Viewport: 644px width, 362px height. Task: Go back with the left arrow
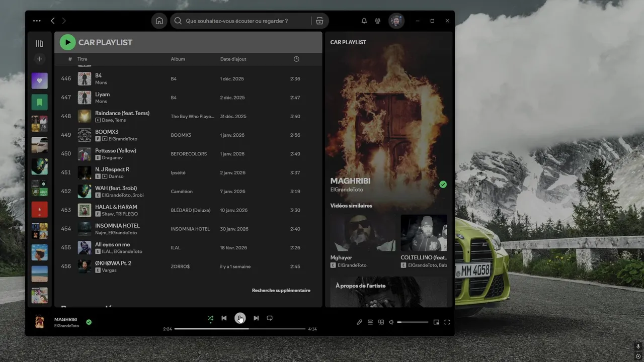[x=53, y=21]
